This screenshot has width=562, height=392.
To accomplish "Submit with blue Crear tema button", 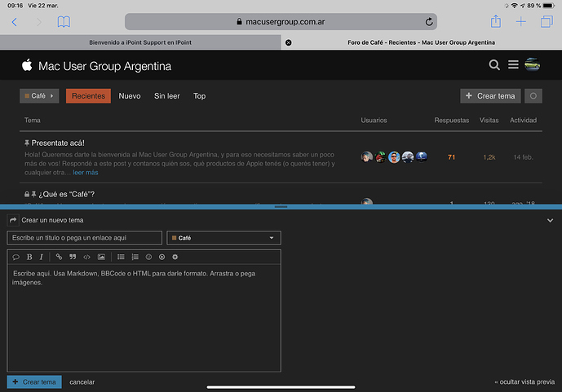I will click(x=34, y=382).
